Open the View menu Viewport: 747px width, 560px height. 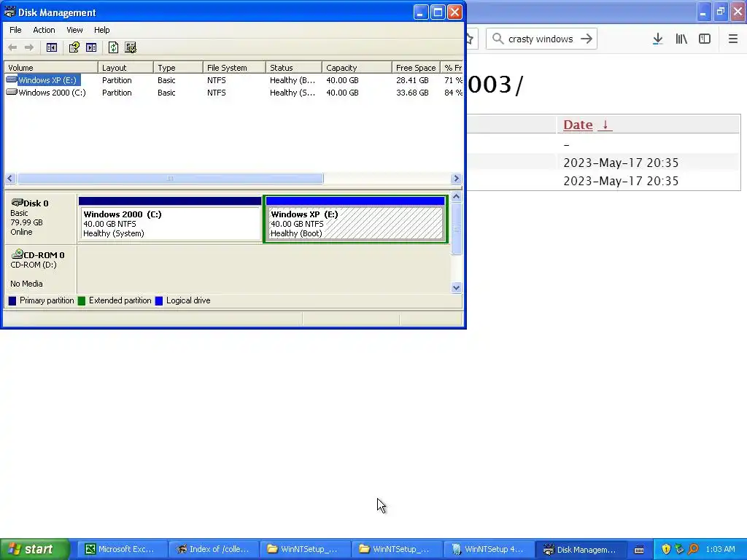pos(74,30)
